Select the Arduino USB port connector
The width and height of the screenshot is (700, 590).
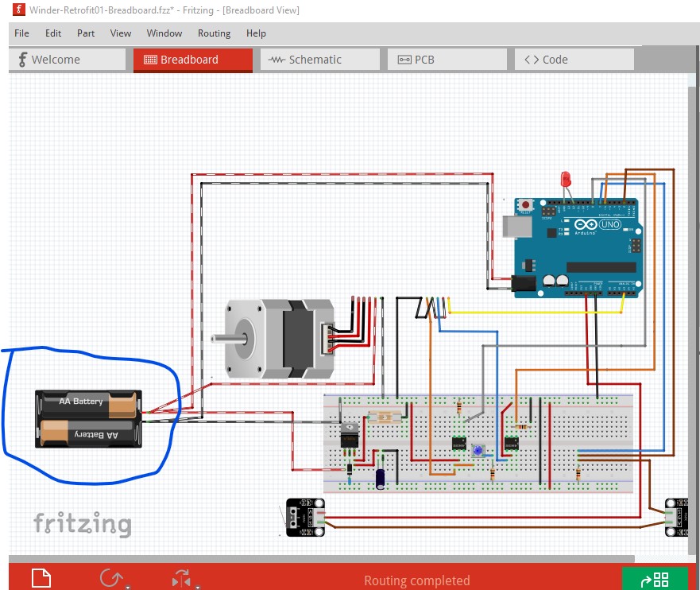pyautogui.click(x=517, y=227)
